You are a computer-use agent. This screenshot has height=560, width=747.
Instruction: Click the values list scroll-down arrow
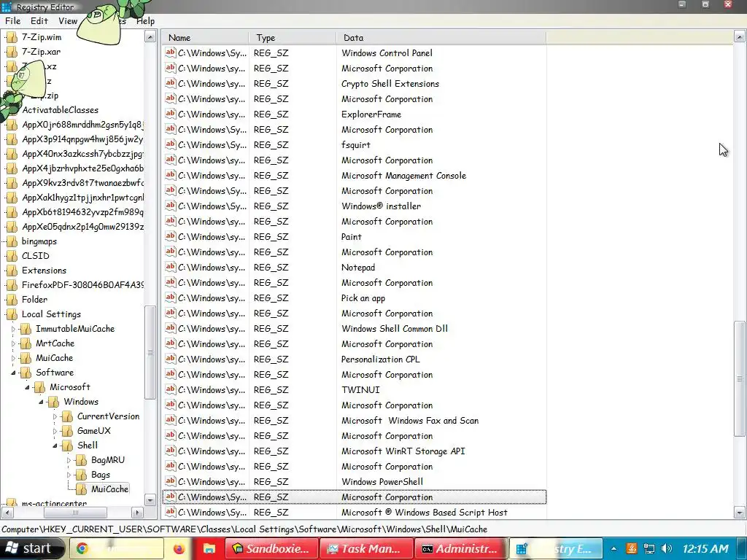point(740,513)
